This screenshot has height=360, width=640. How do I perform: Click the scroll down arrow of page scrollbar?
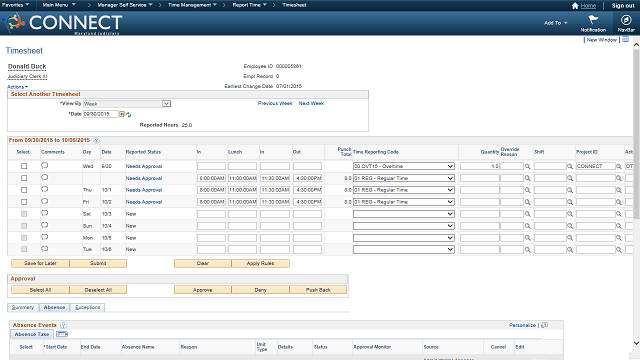tap(636, 343)
